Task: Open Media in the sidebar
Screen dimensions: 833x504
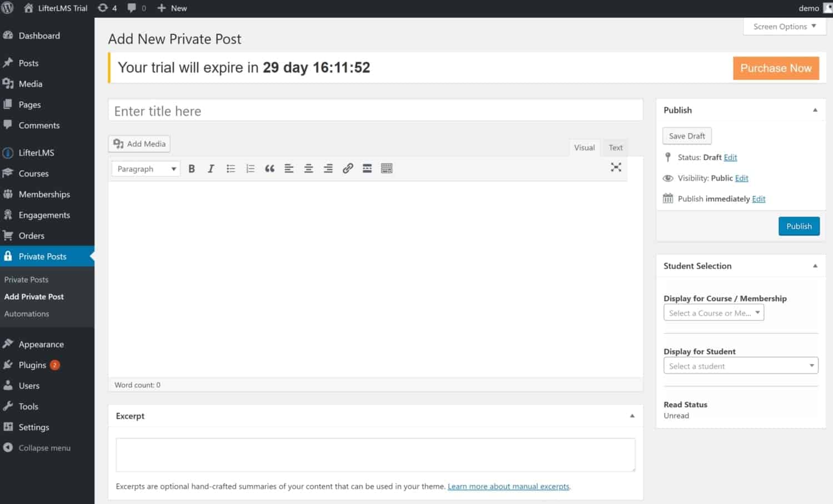Action: tap(47, 84)
